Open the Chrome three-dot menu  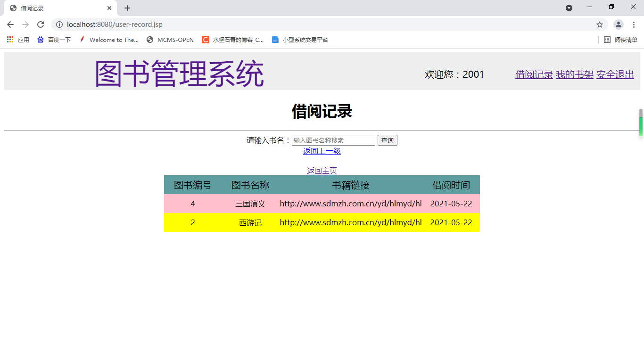pyautogui.click(x=634, y=24)
